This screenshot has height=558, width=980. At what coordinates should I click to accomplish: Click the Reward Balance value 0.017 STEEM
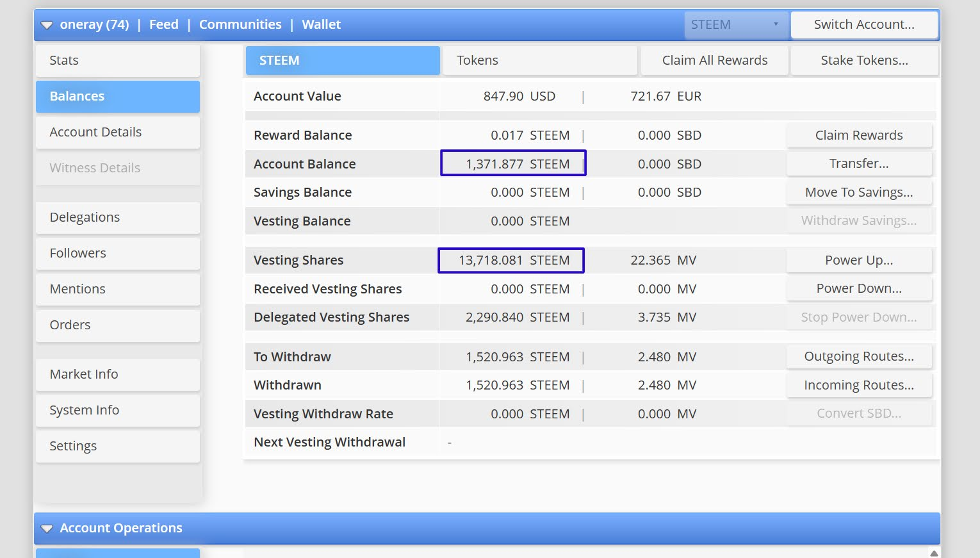tap(530, 135)
